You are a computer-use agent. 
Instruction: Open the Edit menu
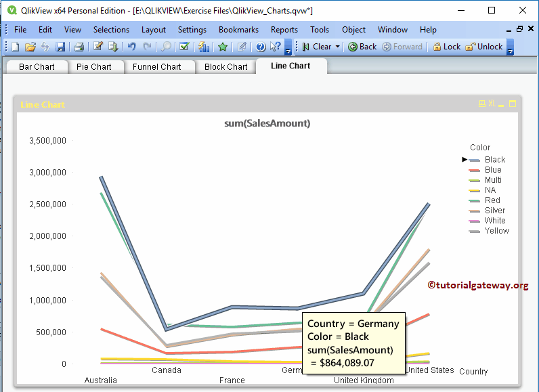tap(45, 30)
